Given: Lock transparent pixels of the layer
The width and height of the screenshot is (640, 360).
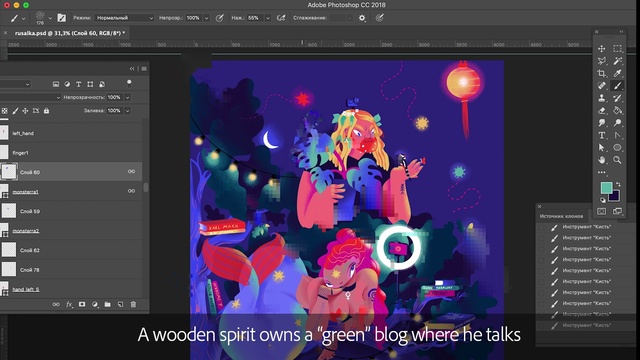Looking at the screenshot, I should tap(4, 111).
